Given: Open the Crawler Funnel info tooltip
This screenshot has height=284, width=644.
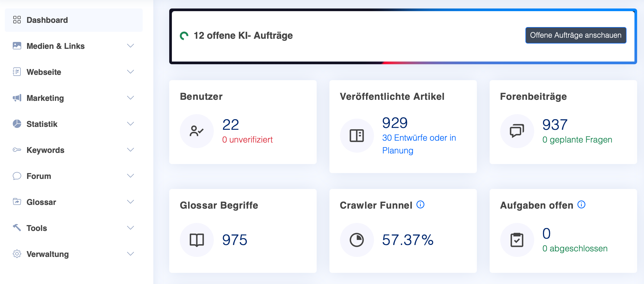Looking at the screenshot, I should [x=421, y=204].
